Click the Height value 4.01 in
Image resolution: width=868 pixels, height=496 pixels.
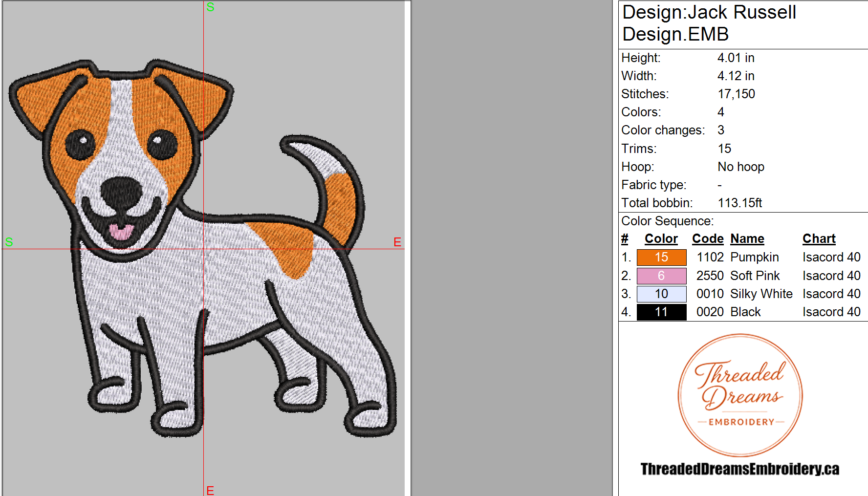pos(736,58)
